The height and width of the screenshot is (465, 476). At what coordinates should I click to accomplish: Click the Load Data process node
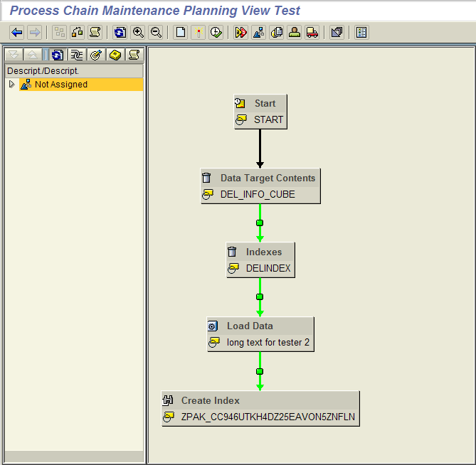point(260,334)
